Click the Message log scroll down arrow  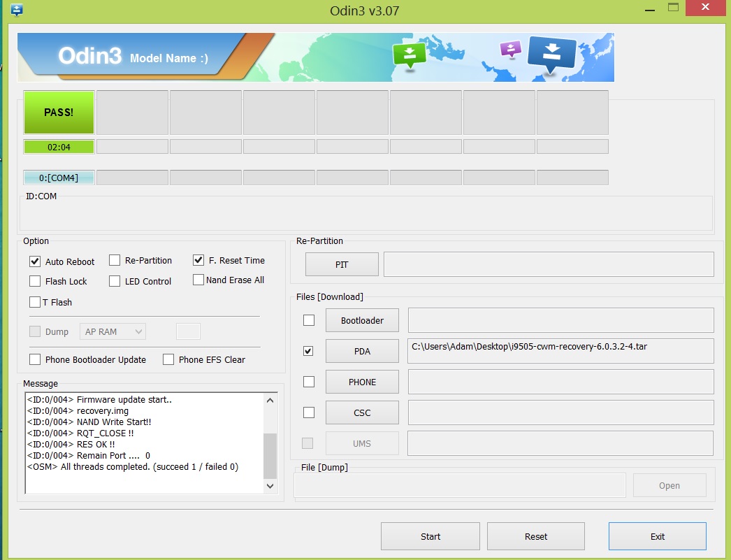click(x=270, y=486)
